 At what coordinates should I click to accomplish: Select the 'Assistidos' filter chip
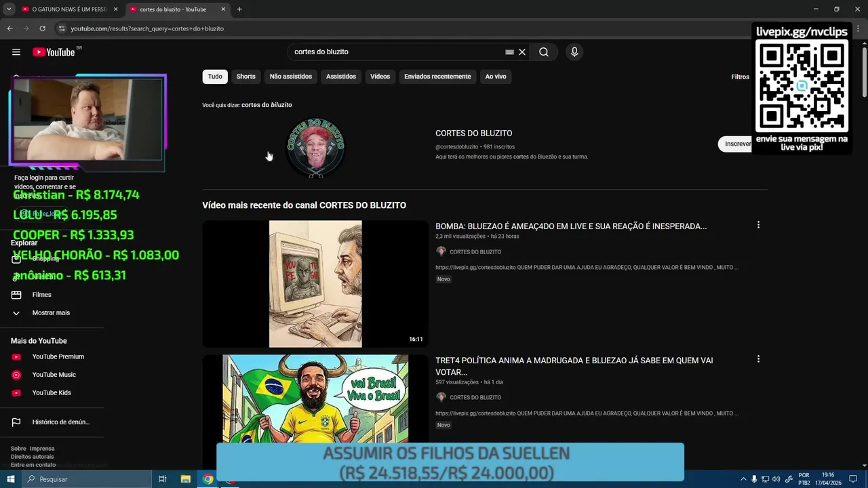click(x=341, y=77)
